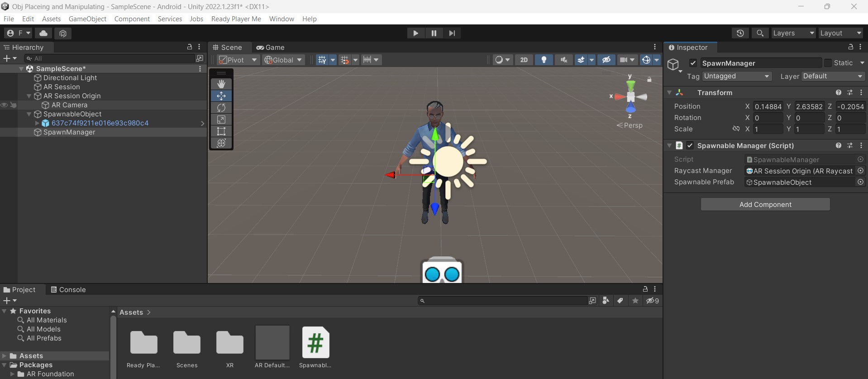Open Unity Cloud services icon
Screen dimensions: 868x379
pos(43,33)
